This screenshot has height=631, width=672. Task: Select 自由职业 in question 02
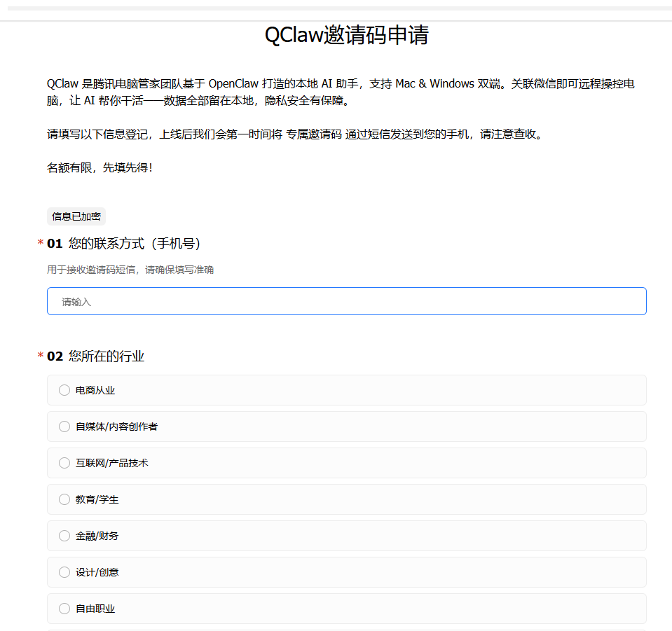click(64, 609)
